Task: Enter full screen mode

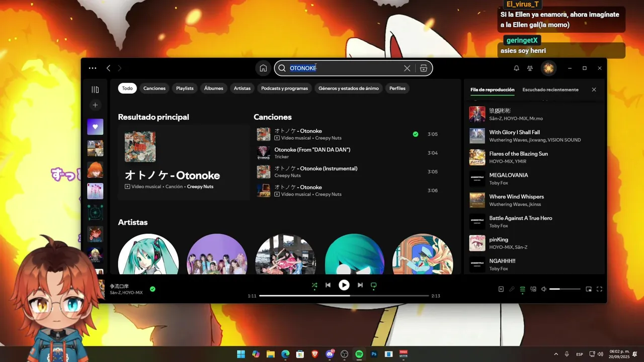Action: pos(600,289)
